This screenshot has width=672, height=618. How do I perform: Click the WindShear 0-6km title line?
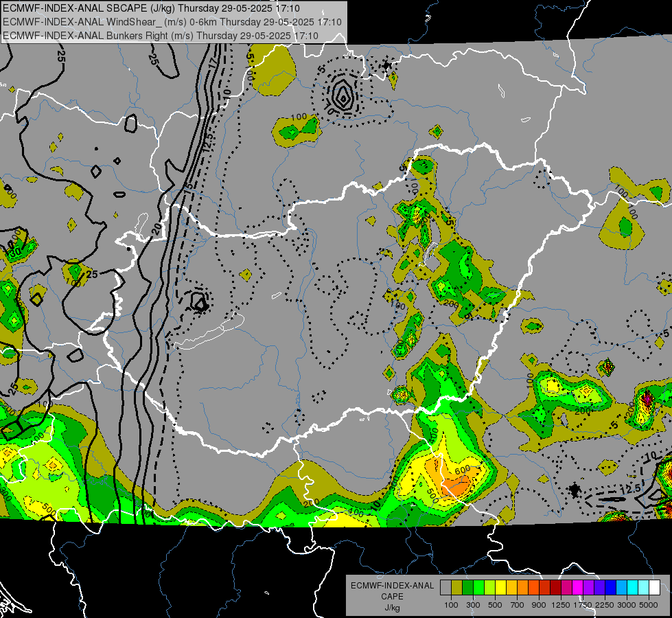click(172, 22)
